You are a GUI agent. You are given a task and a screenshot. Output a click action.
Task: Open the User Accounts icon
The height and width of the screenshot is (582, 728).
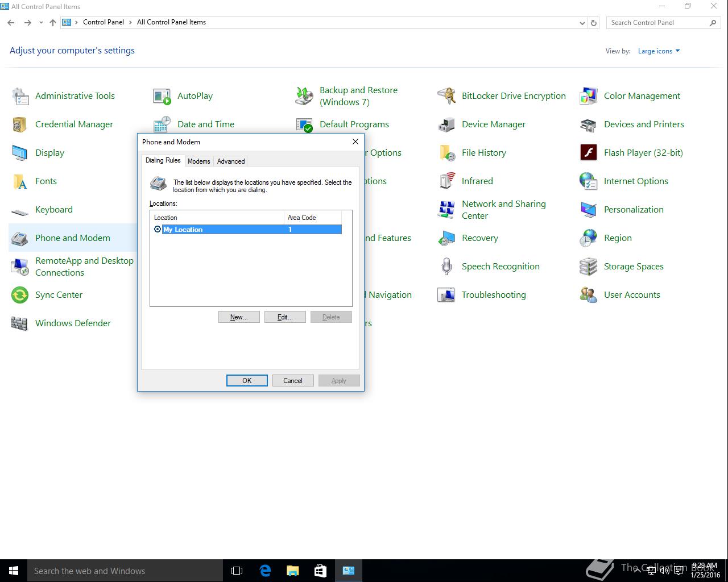589,295
